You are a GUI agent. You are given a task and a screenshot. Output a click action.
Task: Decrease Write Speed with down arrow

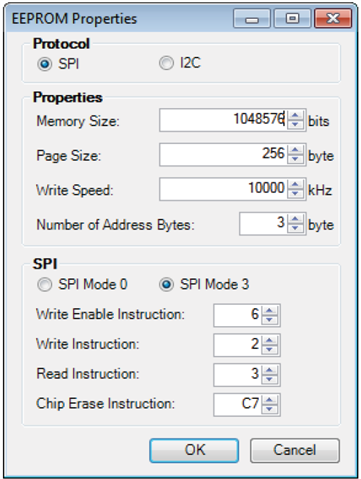pos(295,194)
